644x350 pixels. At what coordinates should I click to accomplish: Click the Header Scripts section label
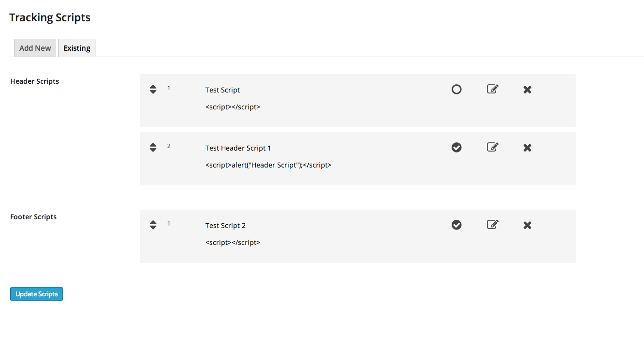coord(34,81)
